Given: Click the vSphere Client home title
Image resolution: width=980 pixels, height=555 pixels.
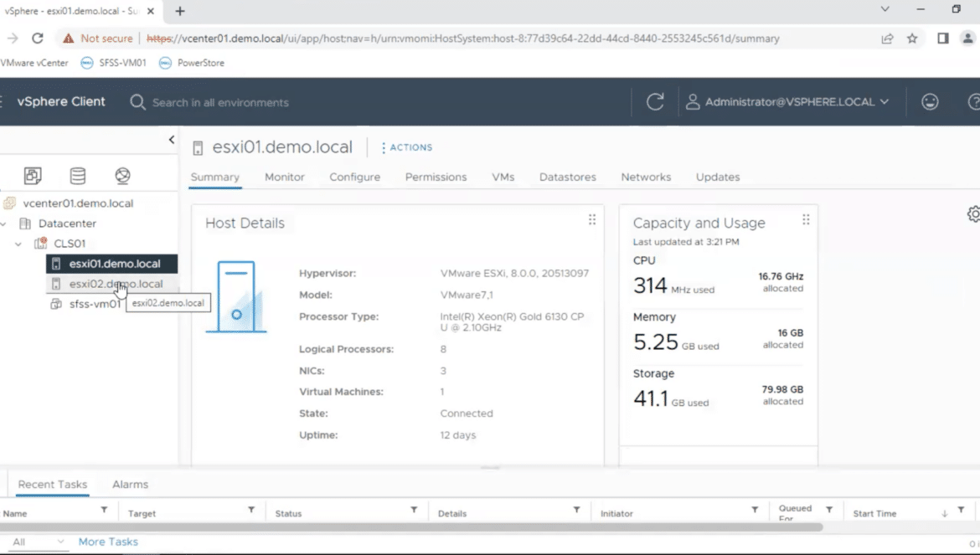Looking at the screenshot, I should point(61,102).
